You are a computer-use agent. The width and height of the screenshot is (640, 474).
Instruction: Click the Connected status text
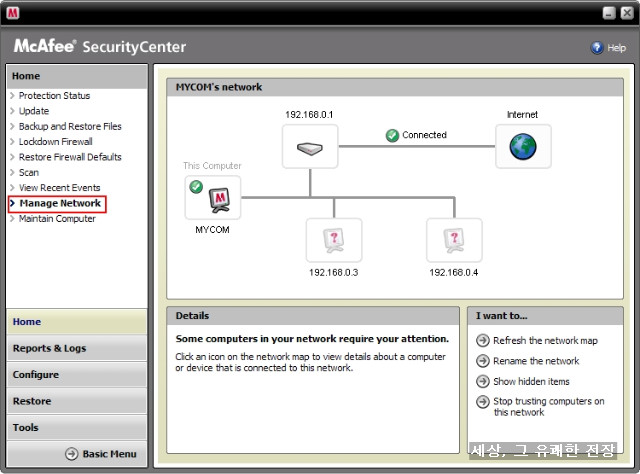(424, 135)
